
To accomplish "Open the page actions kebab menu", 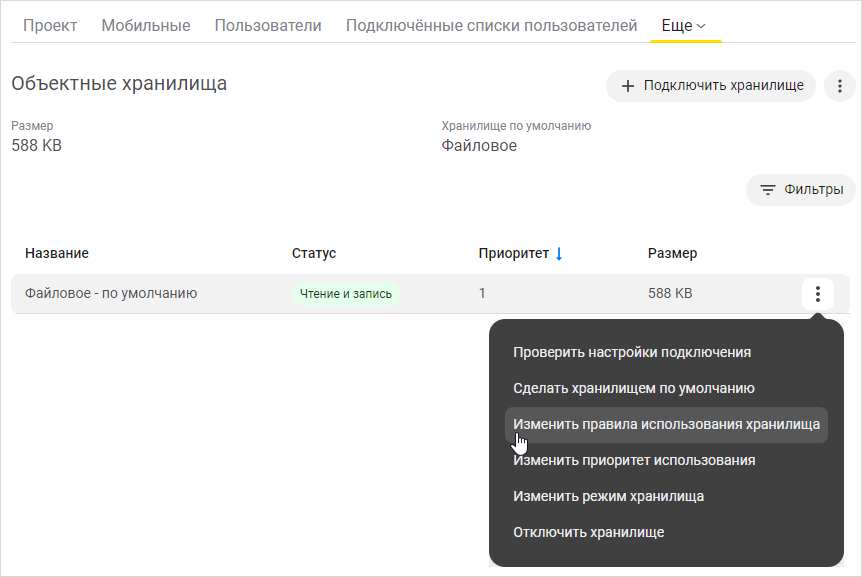I will 840,86.
